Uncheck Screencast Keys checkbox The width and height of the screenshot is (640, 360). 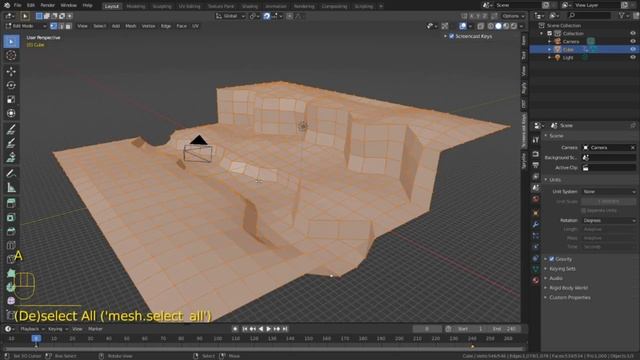[x=451, y=36]
